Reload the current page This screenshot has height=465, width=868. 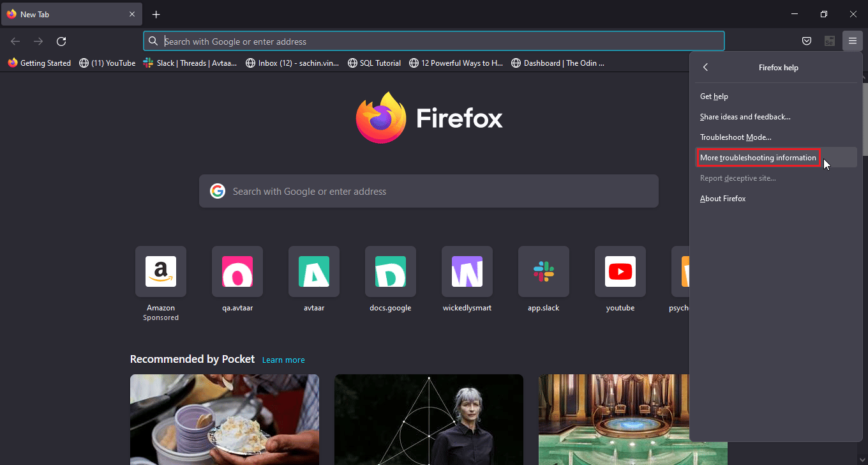[61, 42]
